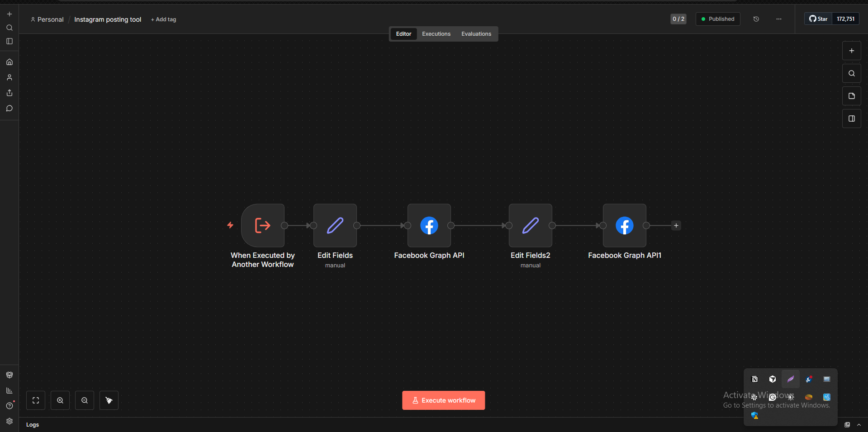Click plus connector after Facebook Graph API1

(676, 225)
